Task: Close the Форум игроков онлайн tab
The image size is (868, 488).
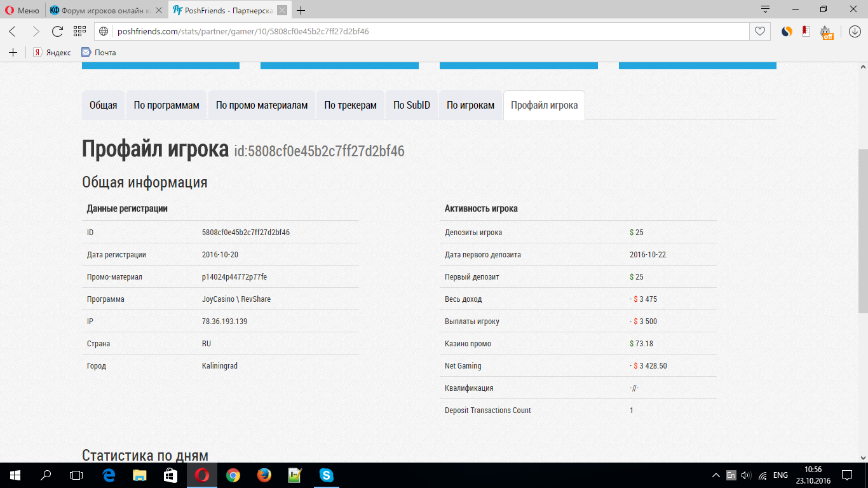Action: click(159, 10)
